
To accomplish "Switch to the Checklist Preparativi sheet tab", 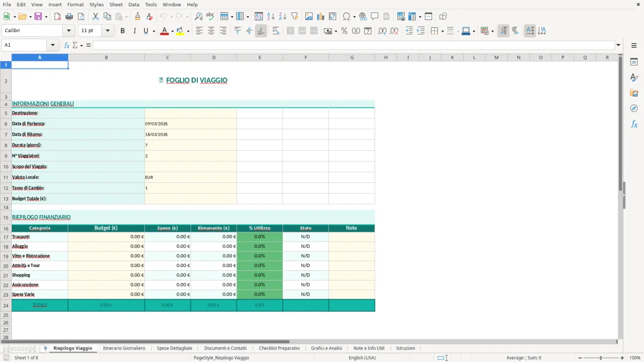I will (x=279, y=348).
